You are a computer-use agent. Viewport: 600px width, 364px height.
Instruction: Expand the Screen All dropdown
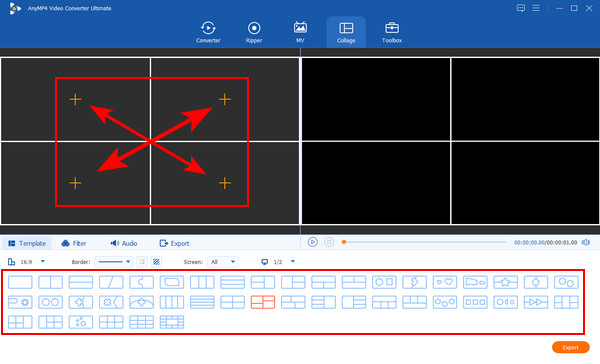pos(222,262)
